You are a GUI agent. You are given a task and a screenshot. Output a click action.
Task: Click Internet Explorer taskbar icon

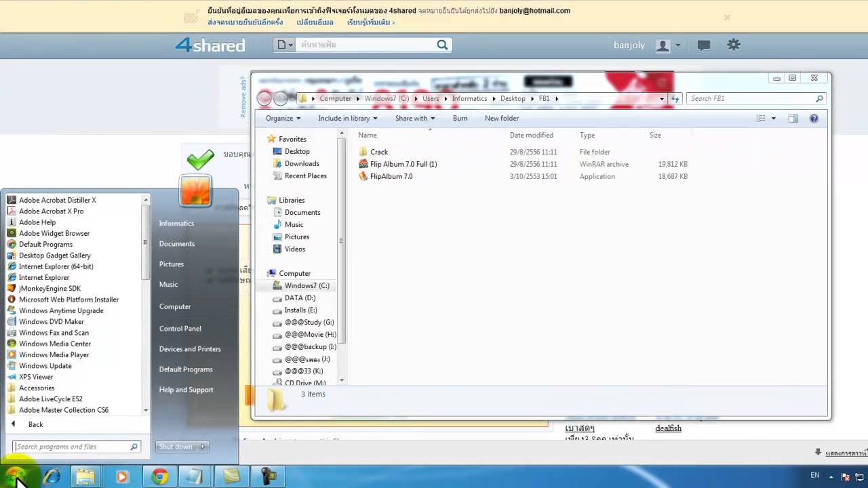pyautogui.click(x=52, y=476)
